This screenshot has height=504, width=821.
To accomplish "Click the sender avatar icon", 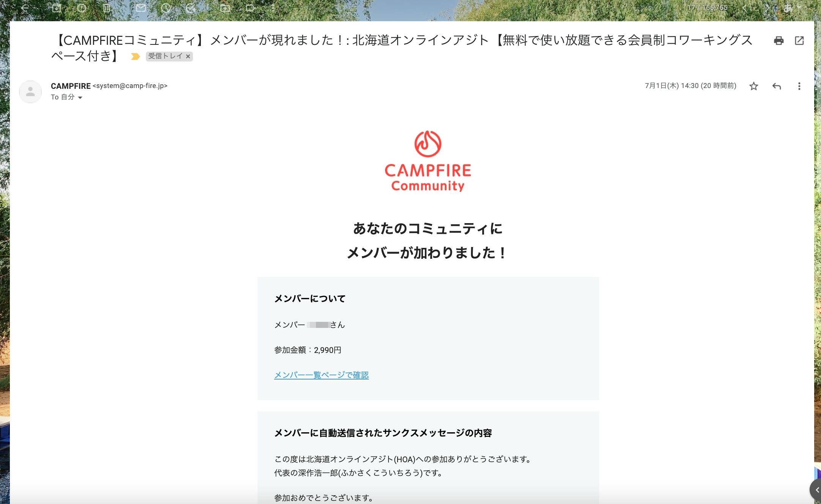I will pyautogui.click(x=30, y=91).
